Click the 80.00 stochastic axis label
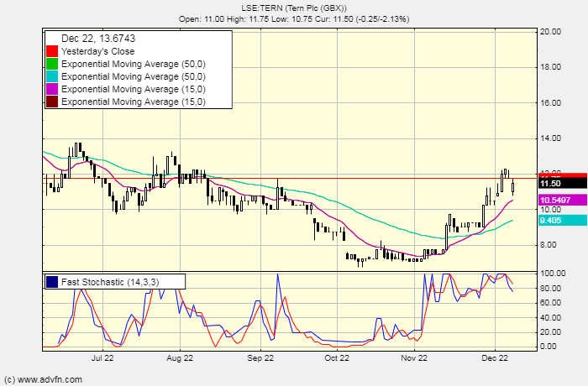 (550, 288)
